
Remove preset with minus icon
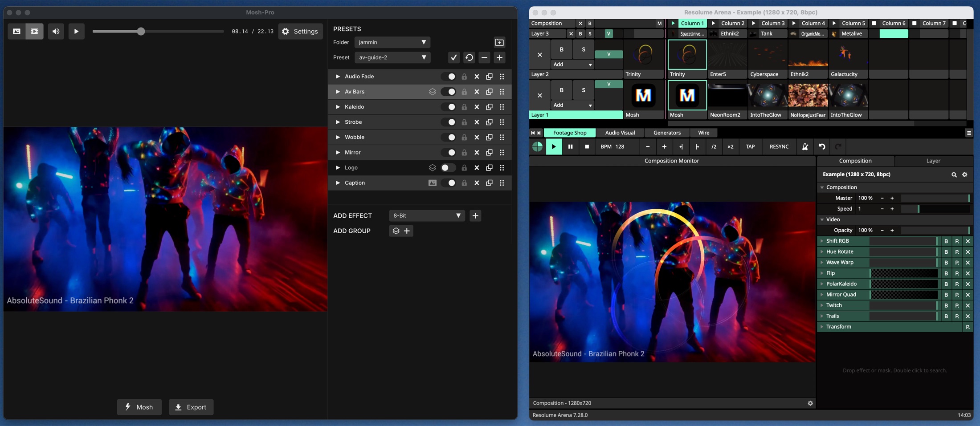coord(484,57)
